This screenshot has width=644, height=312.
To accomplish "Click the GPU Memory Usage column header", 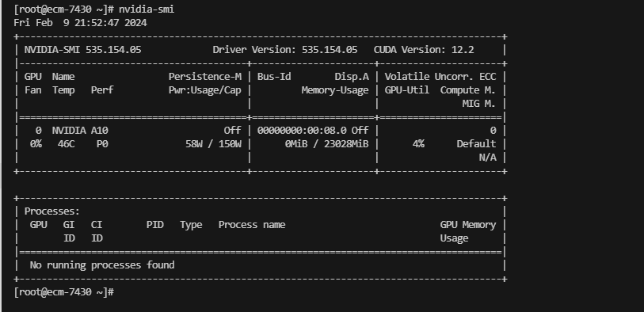I will (468, 231).
